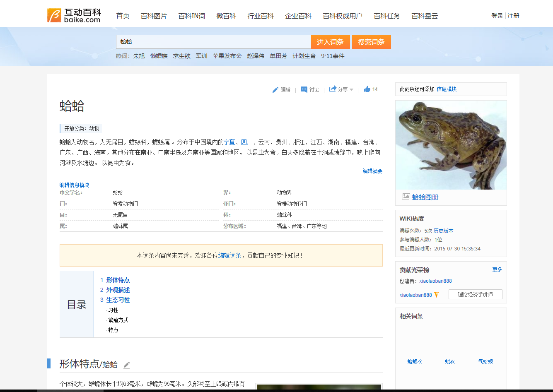
Task: Click the 登录 login link
Action: tap(497, 16)
